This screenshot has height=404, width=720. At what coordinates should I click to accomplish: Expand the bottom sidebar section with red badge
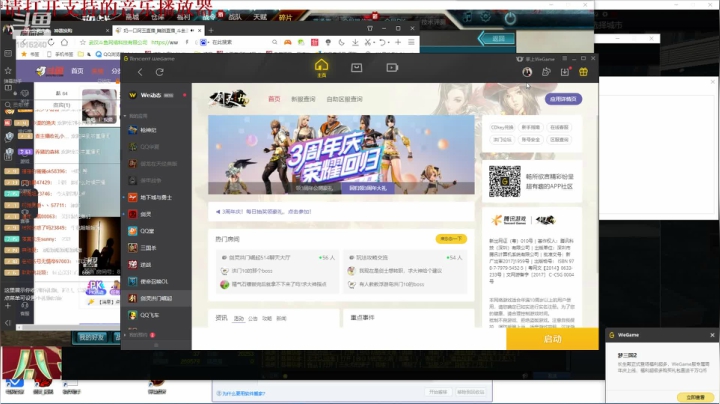coord(125,335)
